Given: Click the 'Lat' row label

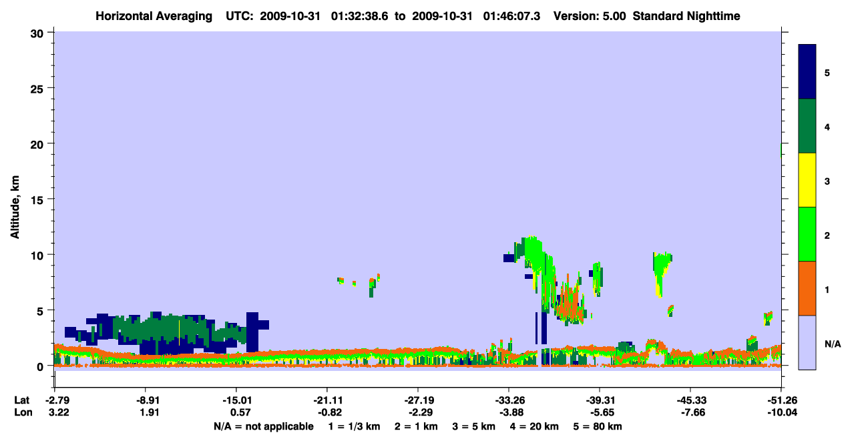Looking at the screenshot, I should point(22,400).
